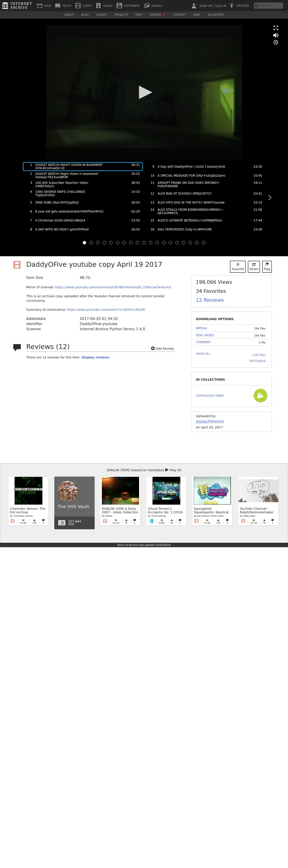Screen dimensions: 288x868
Task: Select the sixth playlist page dot
Action: tap(117, 243)
